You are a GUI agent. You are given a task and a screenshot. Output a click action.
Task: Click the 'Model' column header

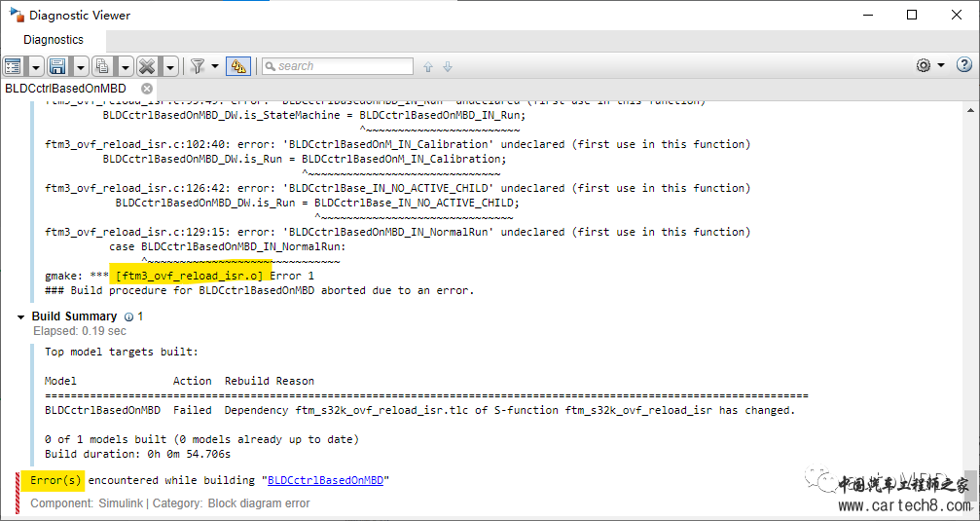tap(60, 381)
